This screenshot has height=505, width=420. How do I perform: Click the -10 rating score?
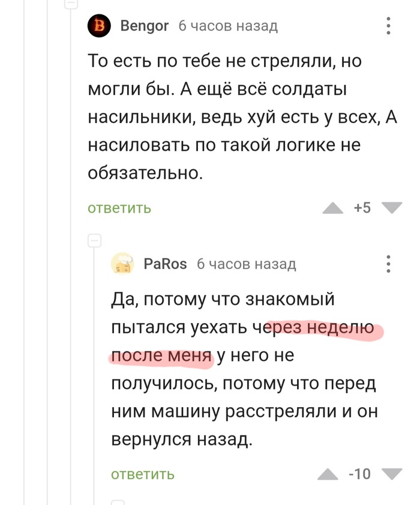[360, 474]
